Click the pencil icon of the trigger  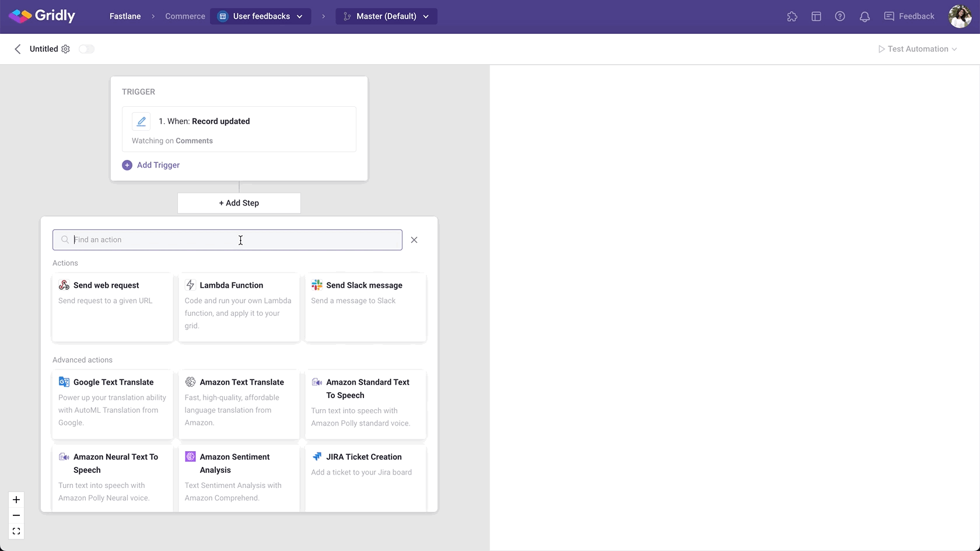point(141,121)
